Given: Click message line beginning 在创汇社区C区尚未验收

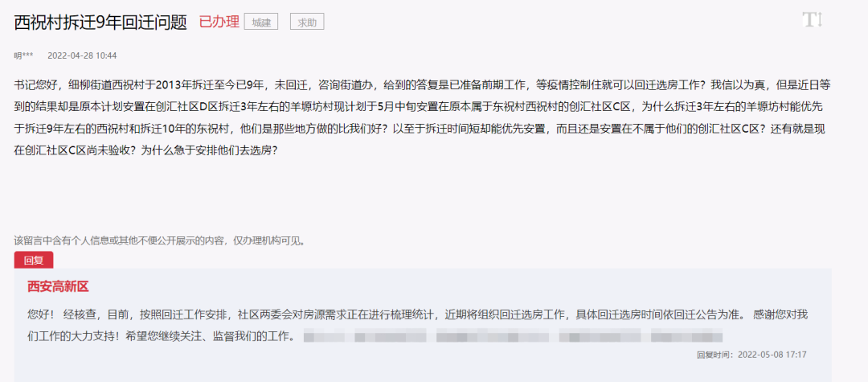Looking at the screenshot, I should tap(145, 150).
